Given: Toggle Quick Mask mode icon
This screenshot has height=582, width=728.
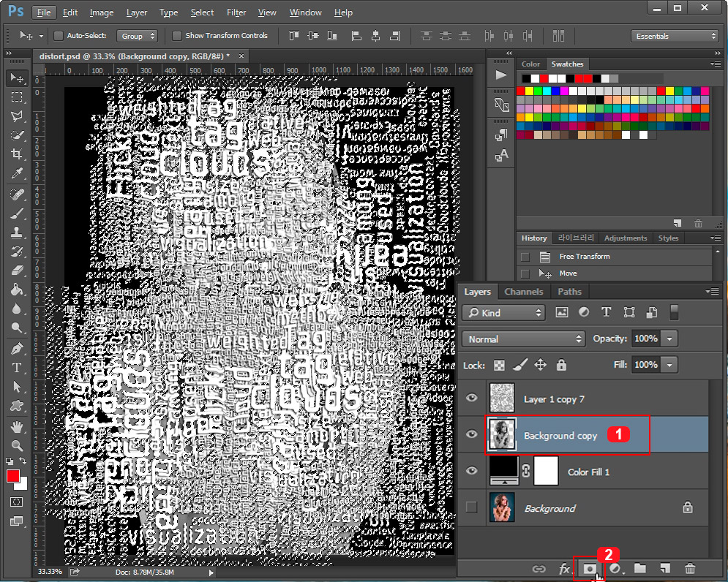Looking at the screenshot, I should (16, 502).
